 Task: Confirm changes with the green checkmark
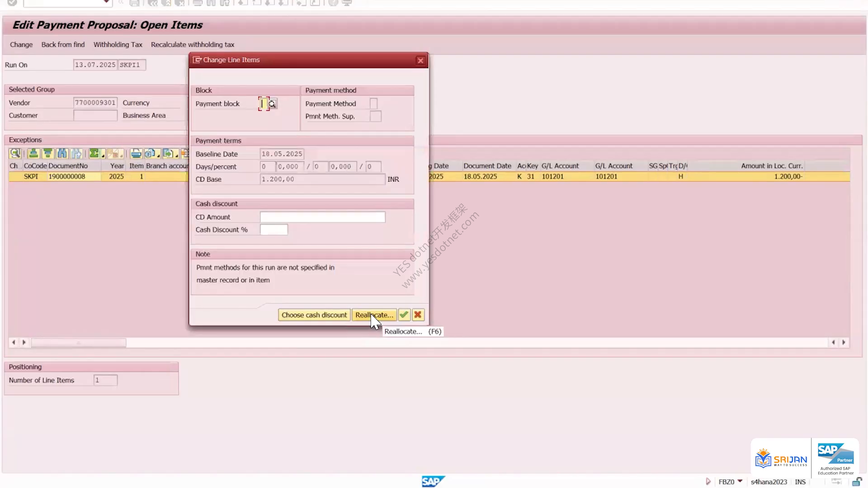[404, 315]
